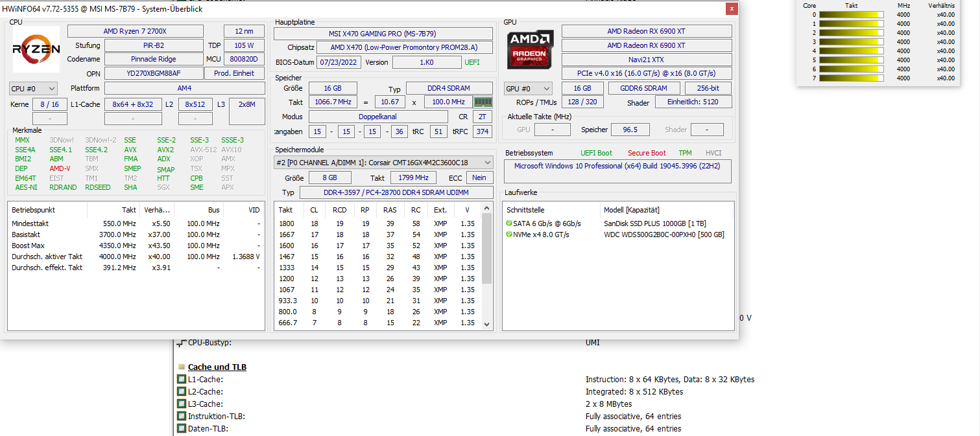The width and height of the screenshot is (980, 436).
Task: Click the Core 7 clock bar
Action: [x=852, y=78]
